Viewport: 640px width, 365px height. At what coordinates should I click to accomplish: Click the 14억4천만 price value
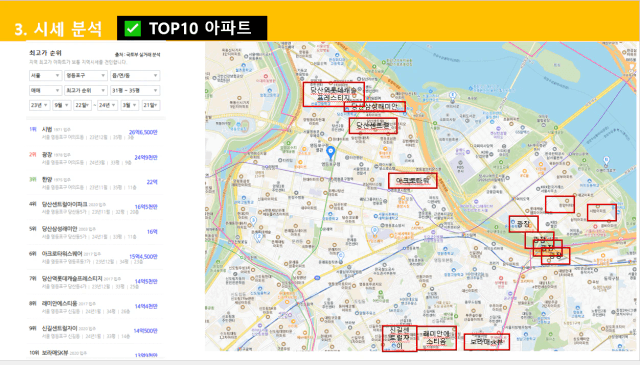click(146, 306)
